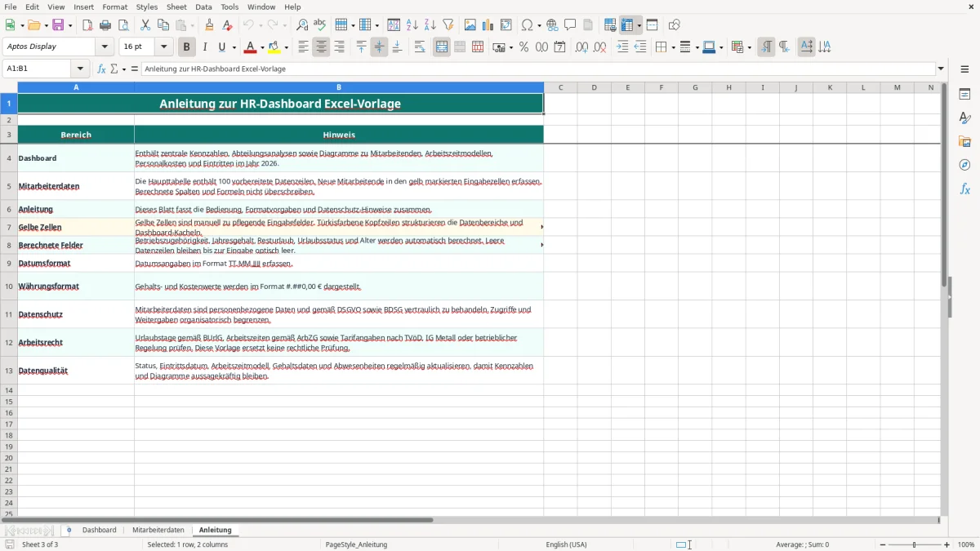This screenshot has width=980, height=551.
Task: Apply the yellow background color swatch
Action: click(274, 47)
